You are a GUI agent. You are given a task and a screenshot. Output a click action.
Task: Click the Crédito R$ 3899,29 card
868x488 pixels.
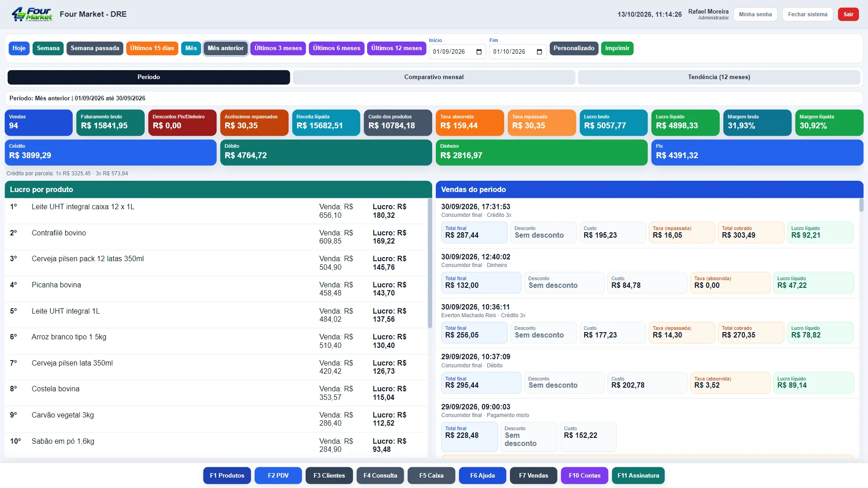click(111, 153)
